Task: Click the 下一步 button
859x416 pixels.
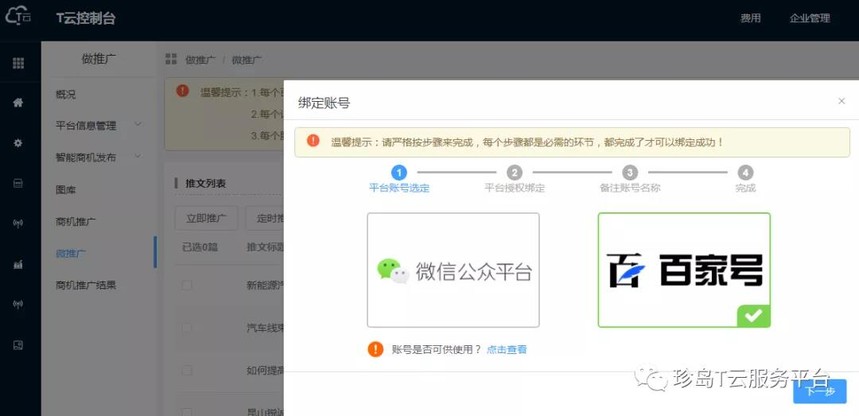Action: pos(820,391)
